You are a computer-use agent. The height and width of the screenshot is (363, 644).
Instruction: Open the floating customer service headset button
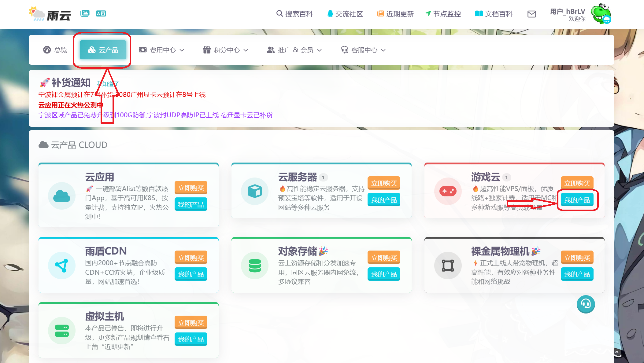coord(586,304)
